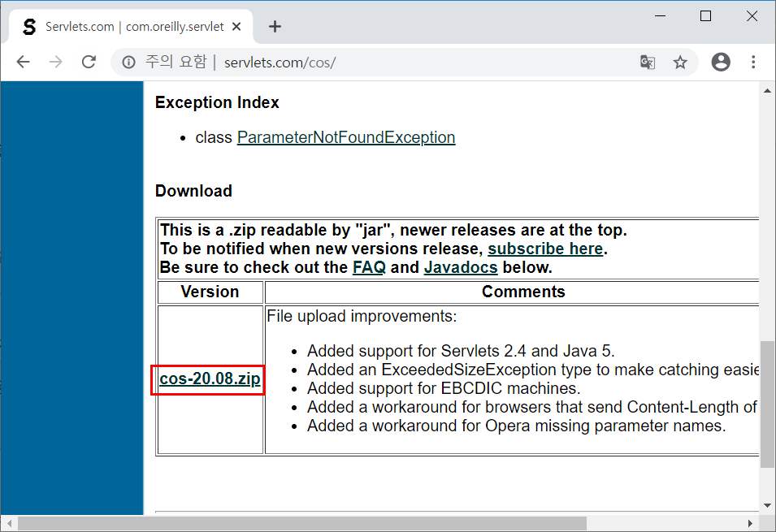Click the horizontal scrollbar thumb
This screenshot has height=532, width=776.
click(x=302, y=523)
